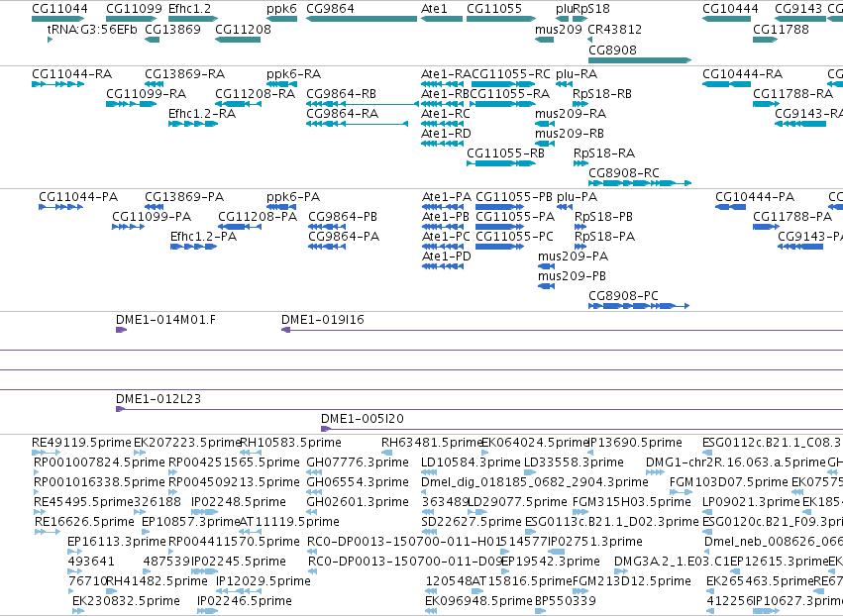The image size is (843, 616).
Task: Click the CG8908-PC protein feature
Action: (639, 306)
